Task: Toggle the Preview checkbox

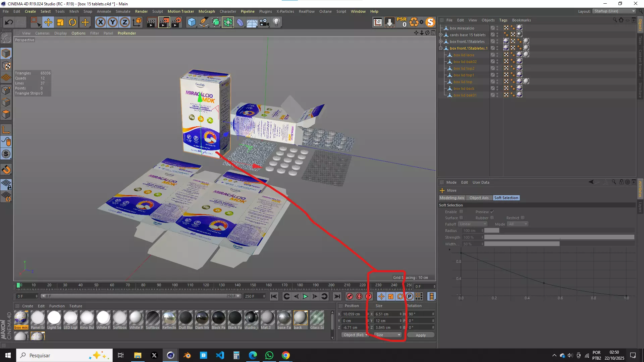Action: 492,212
